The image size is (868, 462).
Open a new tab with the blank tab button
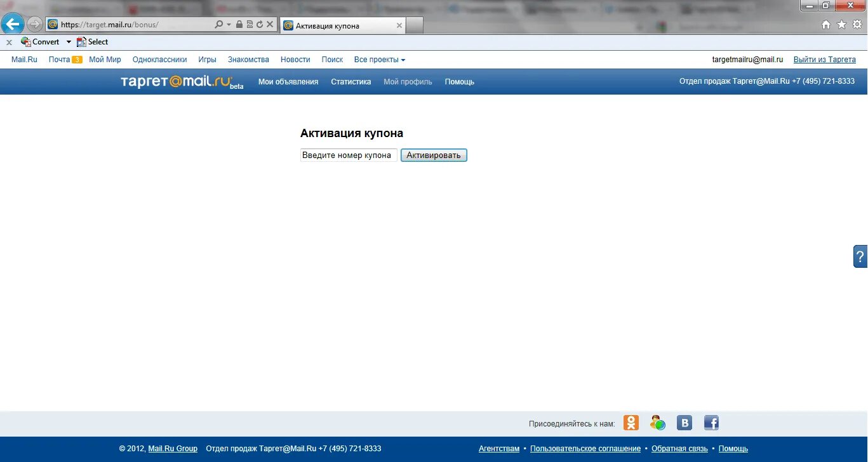[414, 25]
